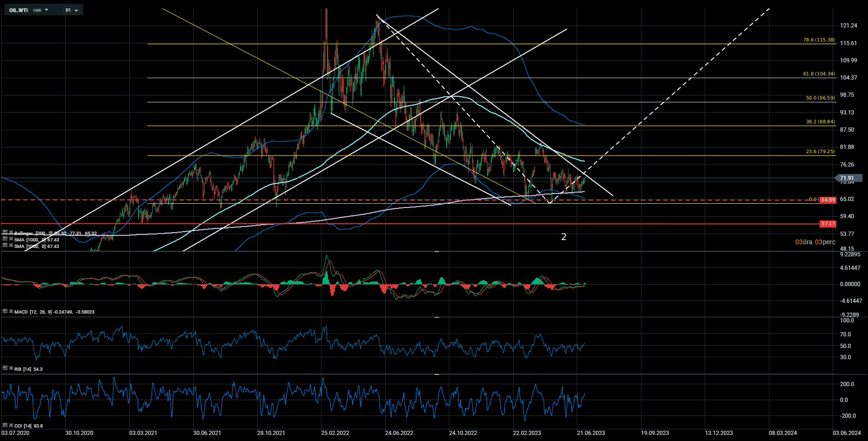Click the 121.24 value on price axis
The height and width of the screenshot is (441, 868).
[x=848, y=26]
